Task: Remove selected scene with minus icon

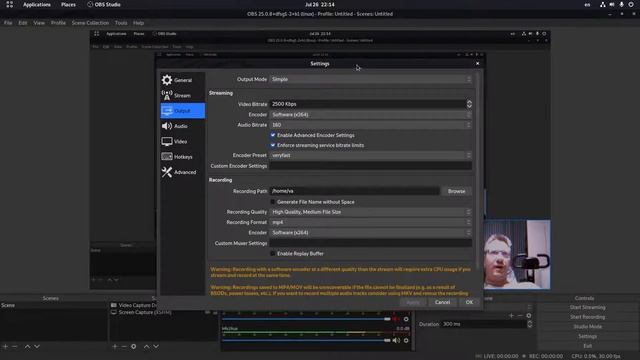Action: click(15, 347)
